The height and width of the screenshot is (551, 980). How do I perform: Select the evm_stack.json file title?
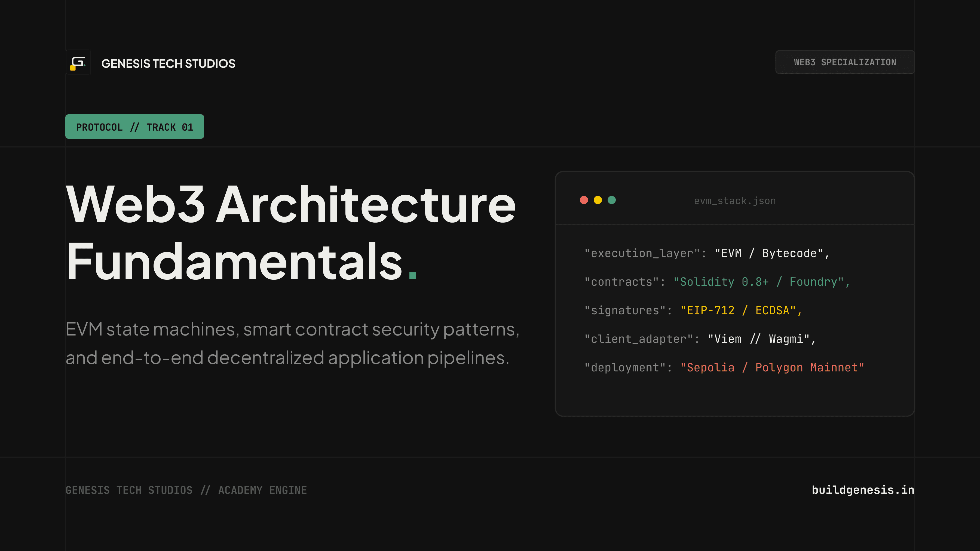735,201
